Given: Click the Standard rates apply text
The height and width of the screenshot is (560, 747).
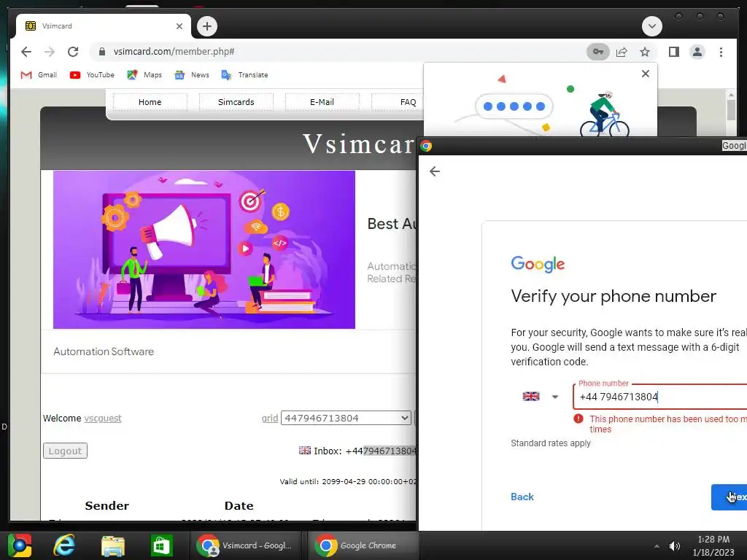Looking at the screenshot, I should tap(551, 443).
